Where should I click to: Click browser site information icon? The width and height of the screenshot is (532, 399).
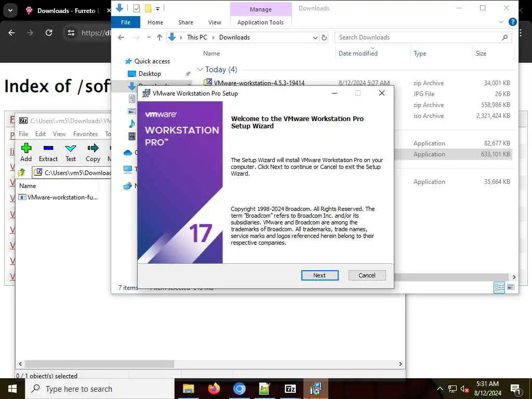coord(71,33)
